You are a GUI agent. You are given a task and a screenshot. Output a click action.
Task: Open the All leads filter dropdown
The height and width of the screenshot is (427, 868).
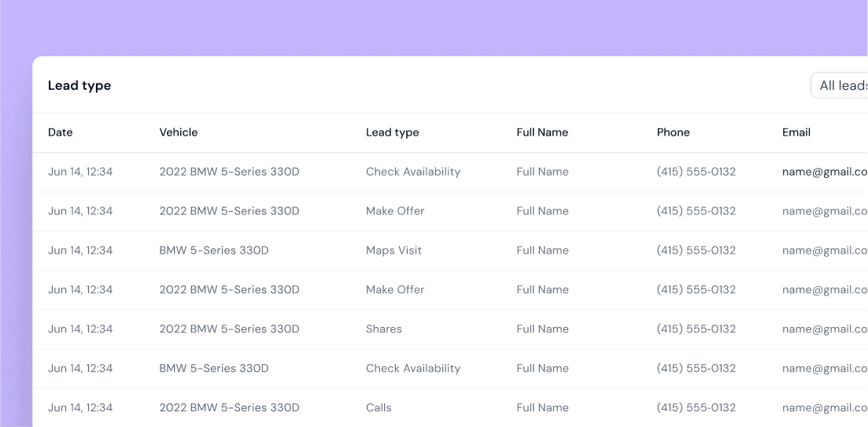[x=842, y=86]
